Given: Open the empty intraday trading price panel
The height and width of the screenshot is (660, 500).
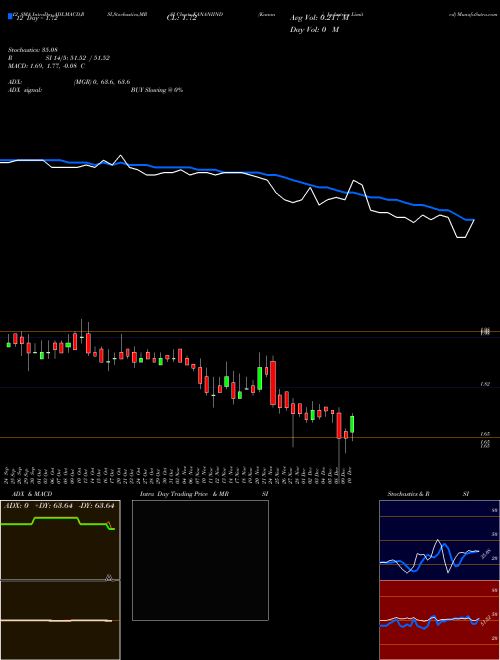Looking at the screenshot, I should pyautogui.click(x=200, y=560).
